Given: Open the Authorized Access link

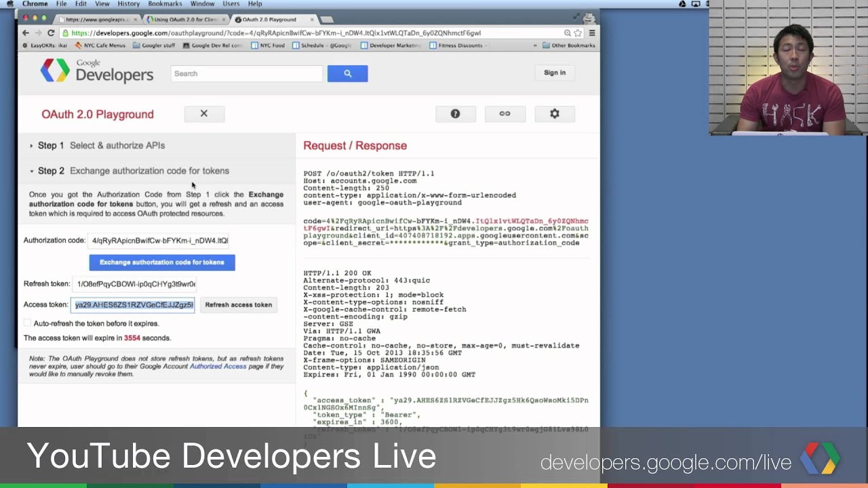Looking at the screenshot, I should tap(218, 366).
